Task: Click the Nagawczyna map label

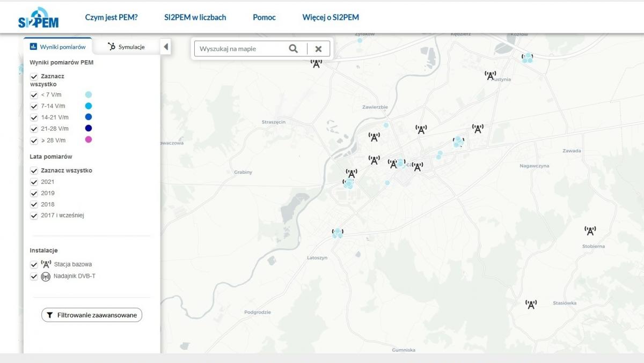Action: pyautogui.click(x=535, y=166)
